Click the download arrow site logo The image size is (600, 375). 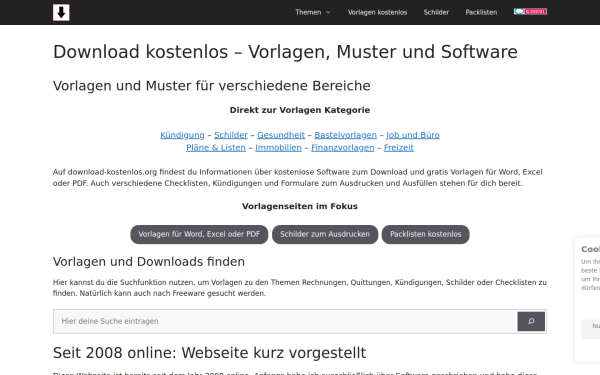pos(61,13)
